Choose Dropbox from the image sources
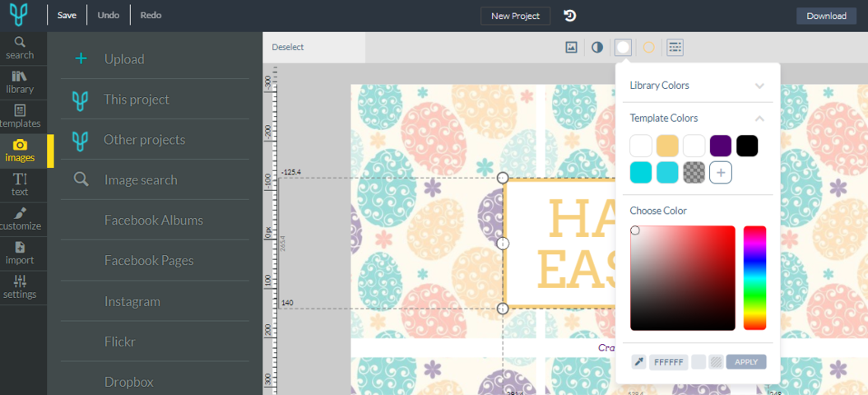 click(128, 382)
